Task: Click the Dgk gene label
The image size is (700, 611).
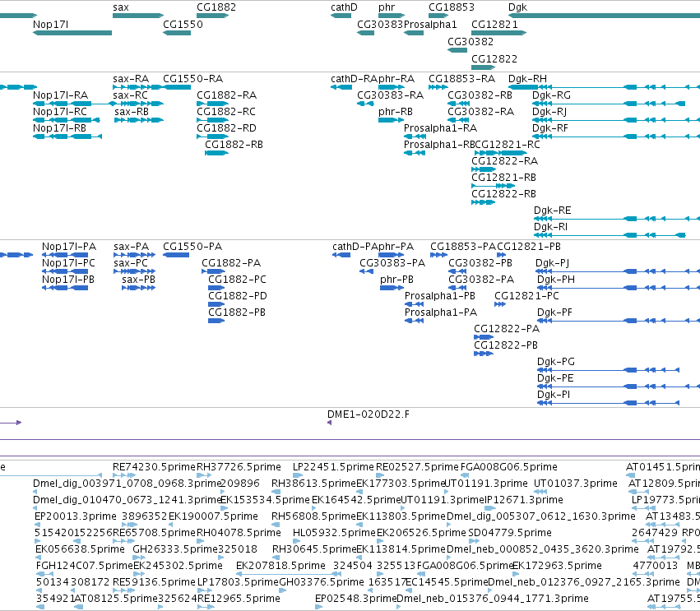Action: (517, 7)
